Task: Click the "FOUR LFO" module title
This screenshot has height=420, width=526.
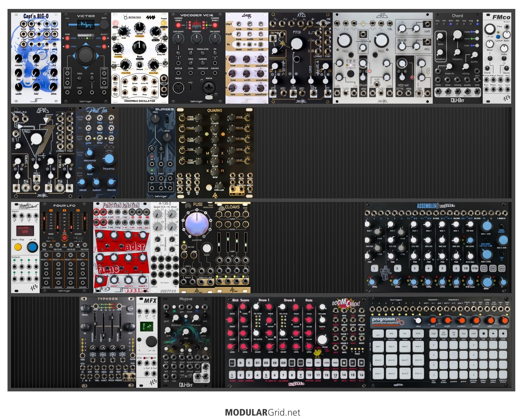Action: click(x=64, y=206)
